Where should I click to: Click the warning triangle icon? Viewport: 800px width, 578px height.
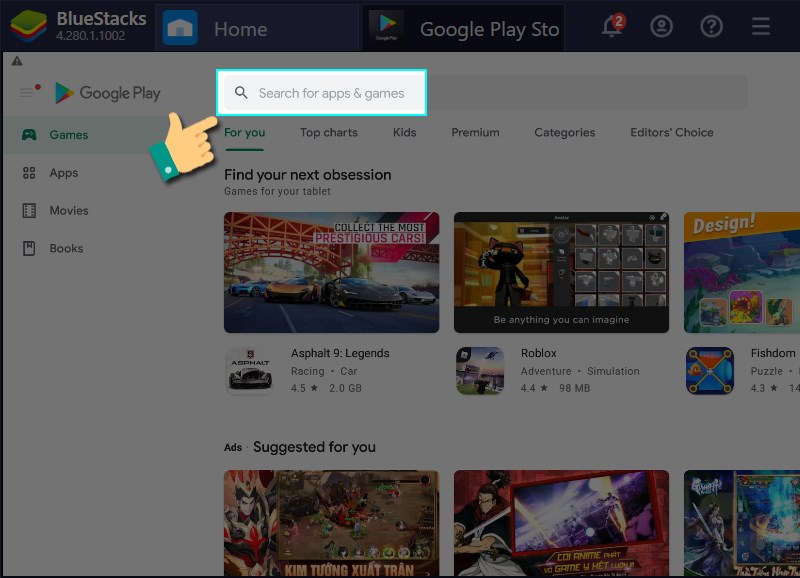click(17, 60)
